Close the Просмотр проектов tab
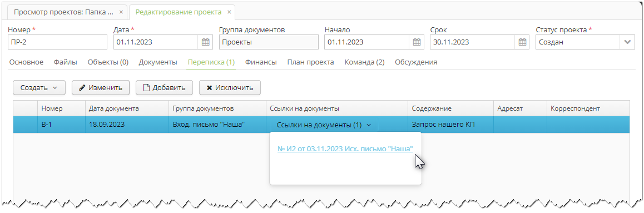Screen dimensions: 644x213 point(121,12)
